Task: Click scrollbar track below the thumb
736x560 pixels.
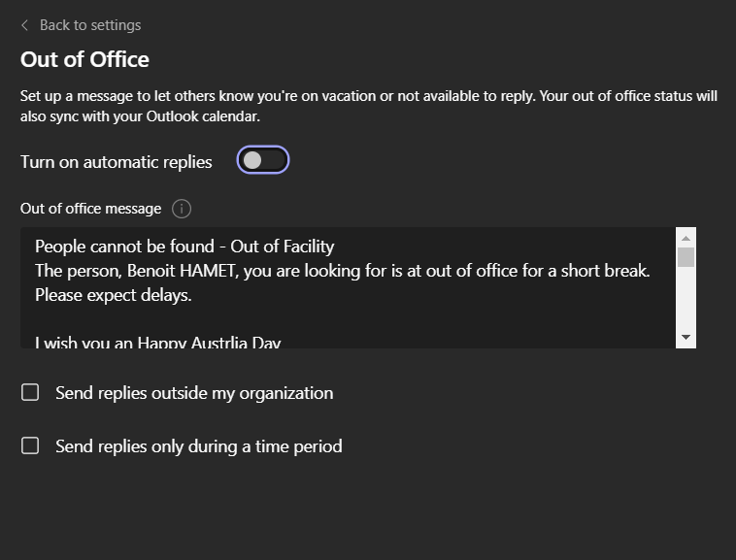Action: coord(686,301)
